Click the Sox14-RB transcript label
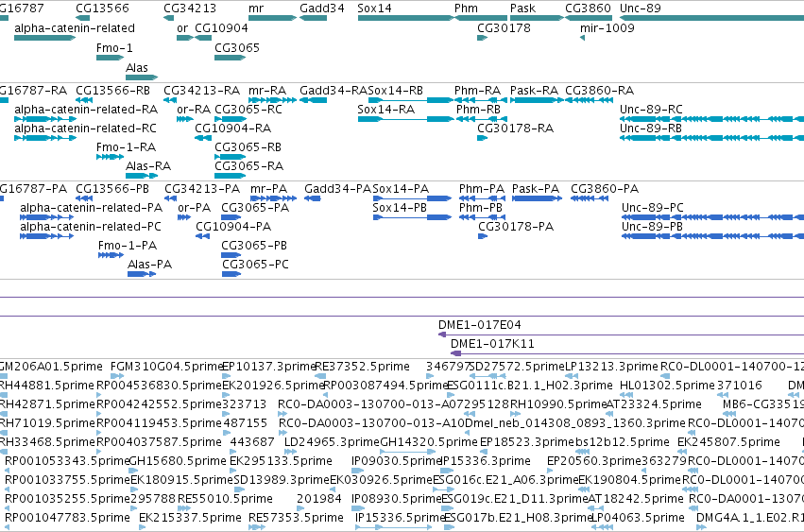 pyautogui.click(x=395, y=91)
